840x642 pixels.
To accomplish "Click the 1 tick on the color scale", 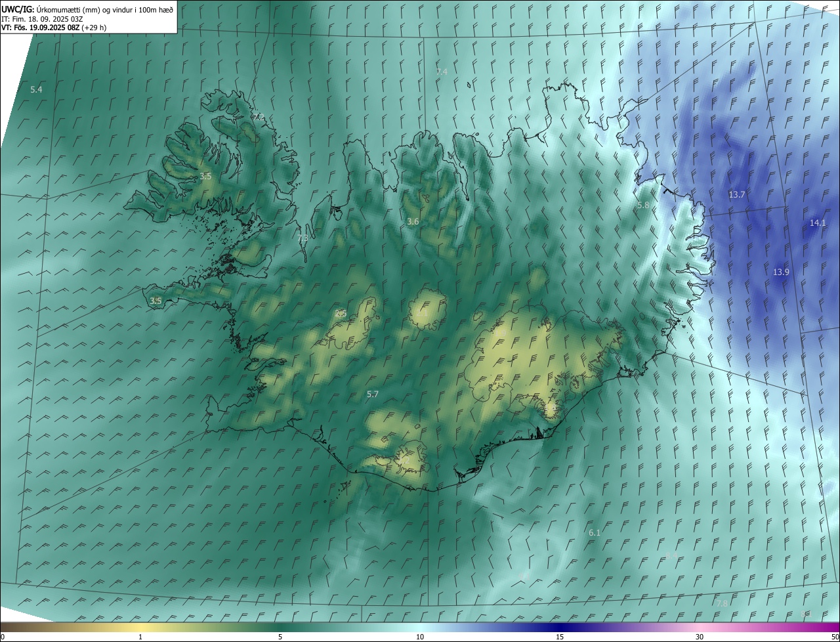I will pyautogui.click(x=140, y=637).
